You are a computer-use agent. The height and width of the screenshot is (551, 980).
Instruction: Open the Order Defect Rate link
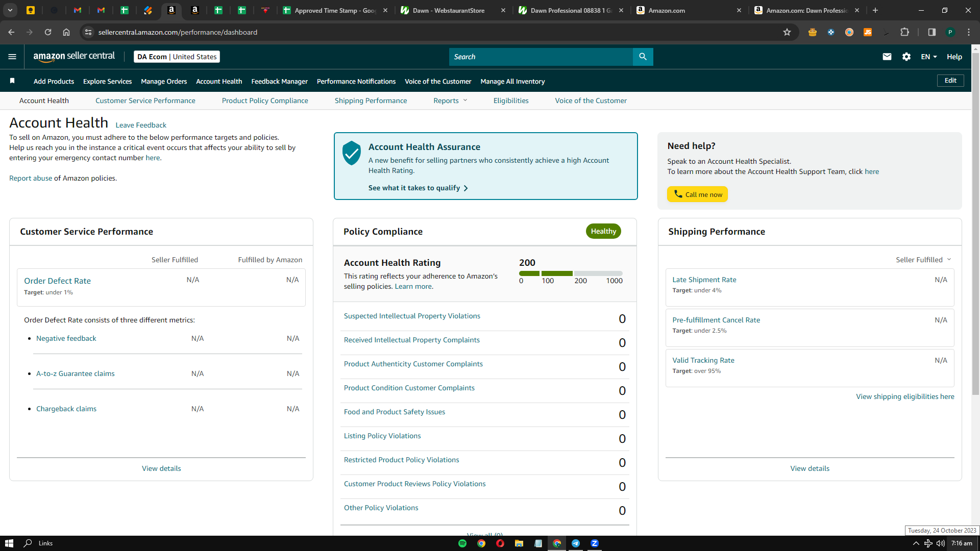(x=57, y=281)
